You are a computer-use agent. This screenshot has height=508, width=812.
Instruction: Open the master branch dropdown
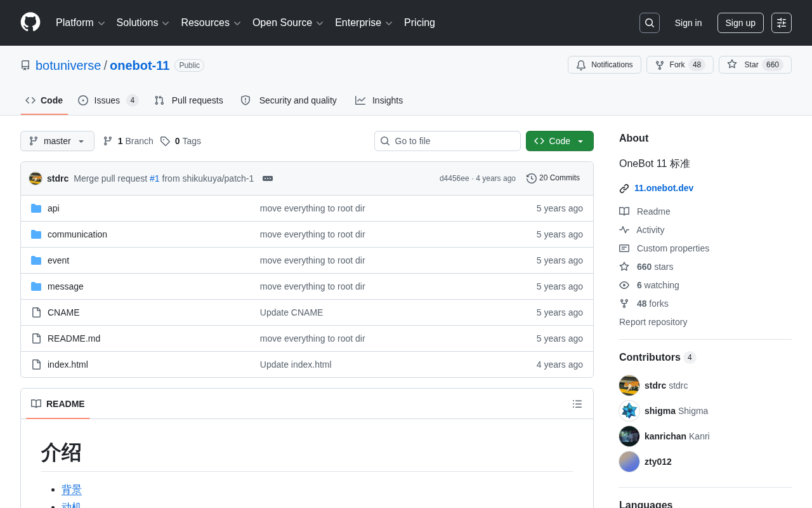coord(57,141)
